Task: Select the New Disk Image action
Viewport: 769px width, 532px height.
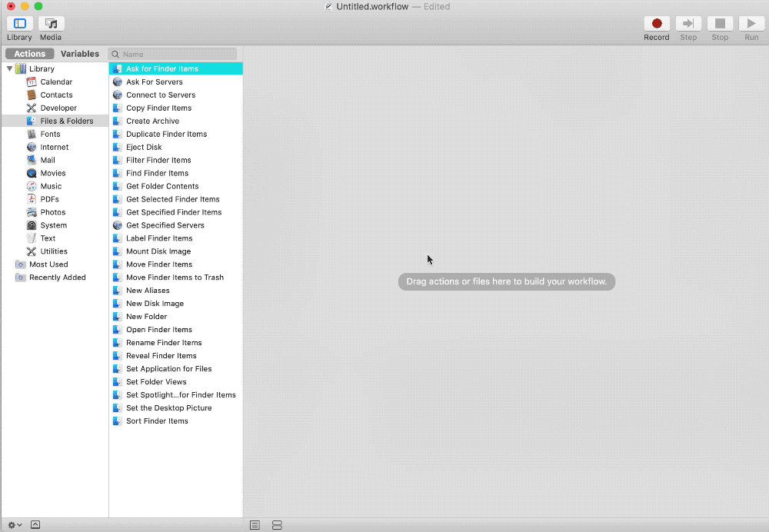Action: (176, 304)
